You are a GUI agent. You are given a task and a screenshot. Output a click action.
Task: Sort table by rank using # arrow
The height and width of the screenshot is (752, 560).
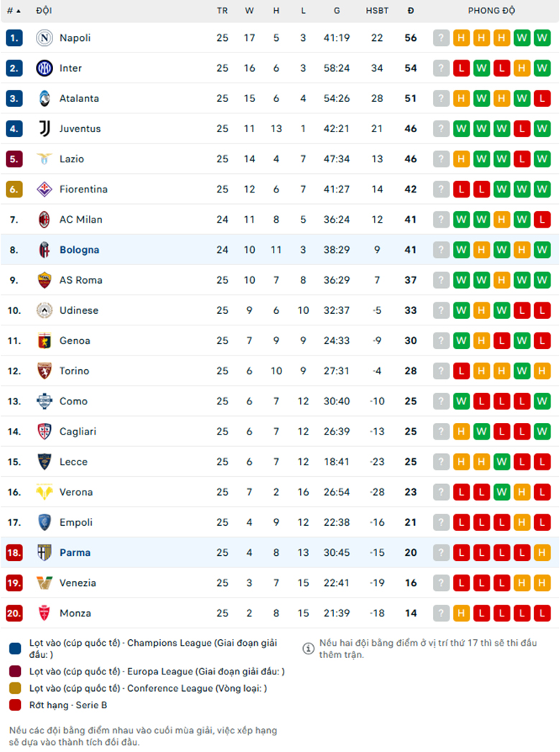tap(14, 11)
